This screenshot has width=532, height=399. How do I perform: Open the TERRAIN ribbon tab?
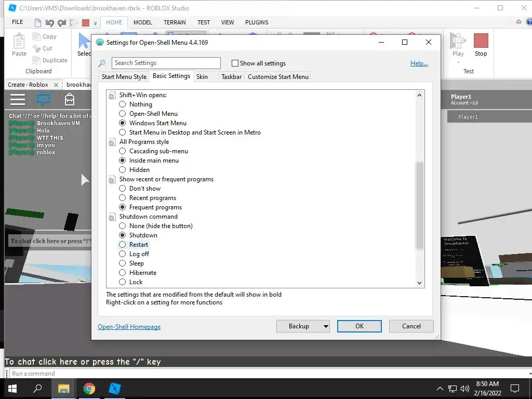pyautogui.click(x=175, y=22)
